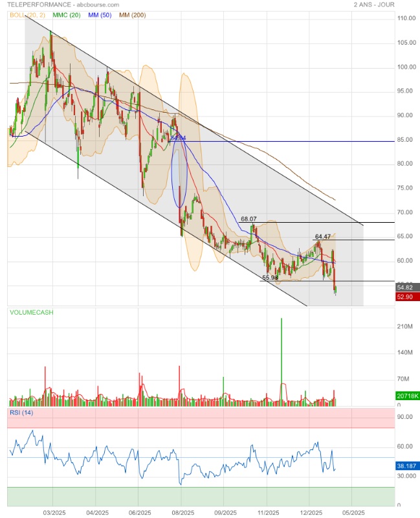Image resolution: width=420 pixels, height=518 pixels.
Task: Click the TELEPERFORMANCE - abcbourse.com chart title
Action: pos(63,5)
